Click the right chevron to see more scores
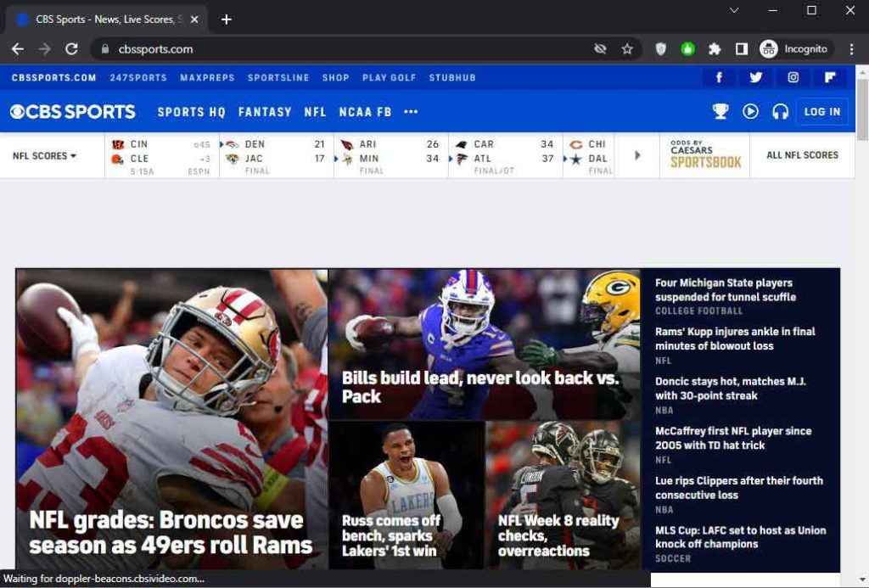This screenshot has width=869, height=588. tap(637, 155)
